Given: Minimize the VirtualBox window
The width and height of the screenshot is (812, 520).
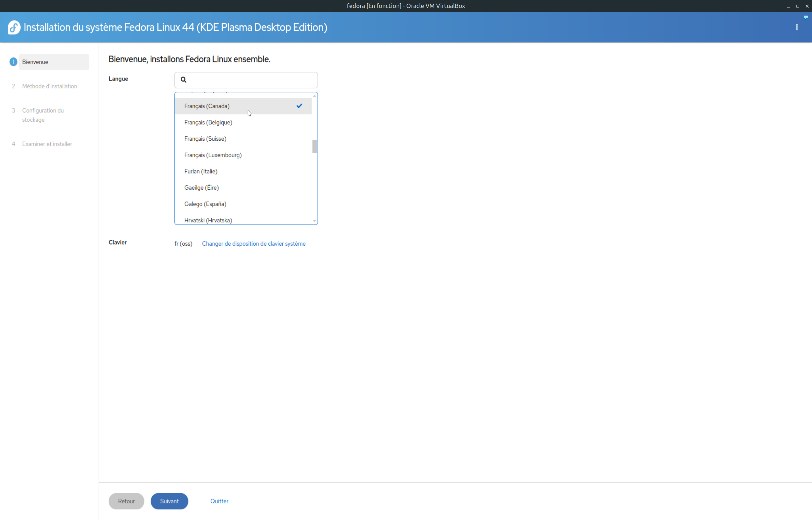Looking at the screenshot, I should tap(788, 6).
